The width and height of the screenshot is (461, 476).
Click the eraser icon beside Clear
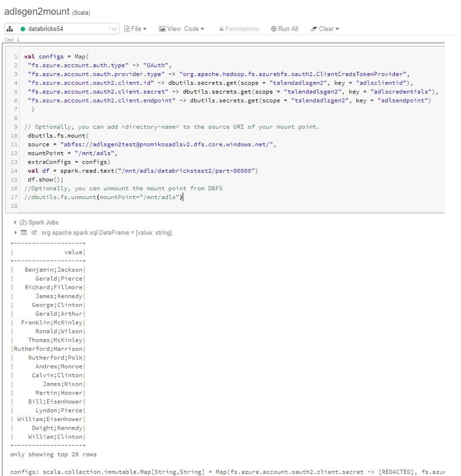coord(313,29)
